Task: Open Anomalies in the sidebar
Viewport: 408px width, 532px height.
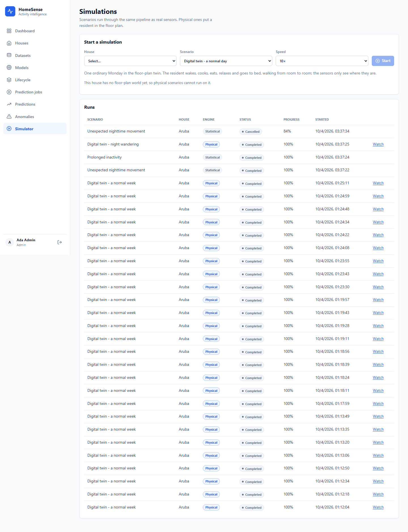Action: (35, 117)
